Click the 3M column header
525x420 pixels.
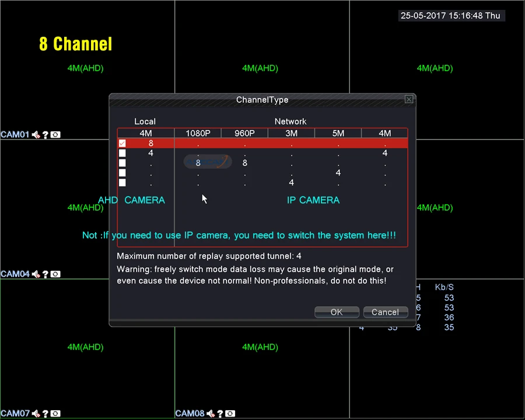[x=291, y=133]
